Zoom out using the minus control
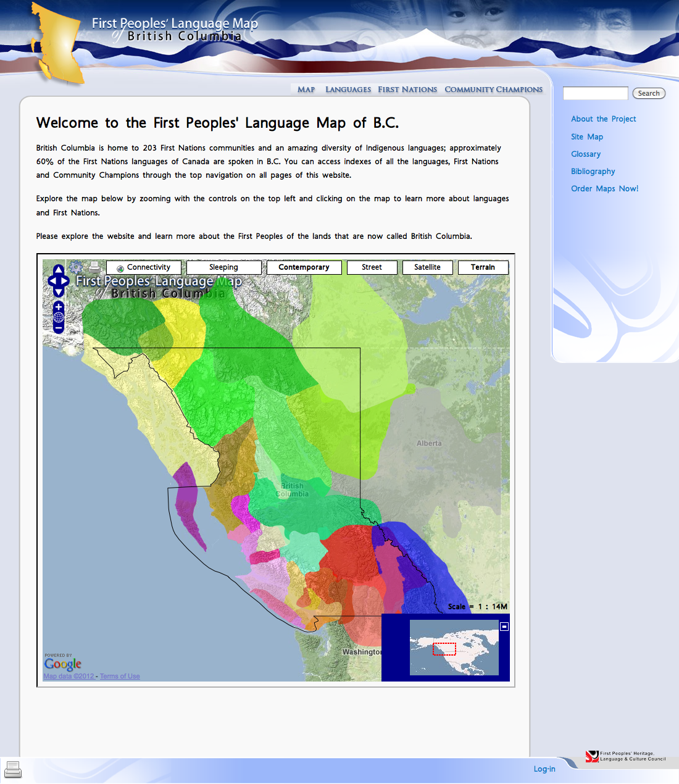Image resolution: width=679 pixels, height=784 pixels. point(58,327)
